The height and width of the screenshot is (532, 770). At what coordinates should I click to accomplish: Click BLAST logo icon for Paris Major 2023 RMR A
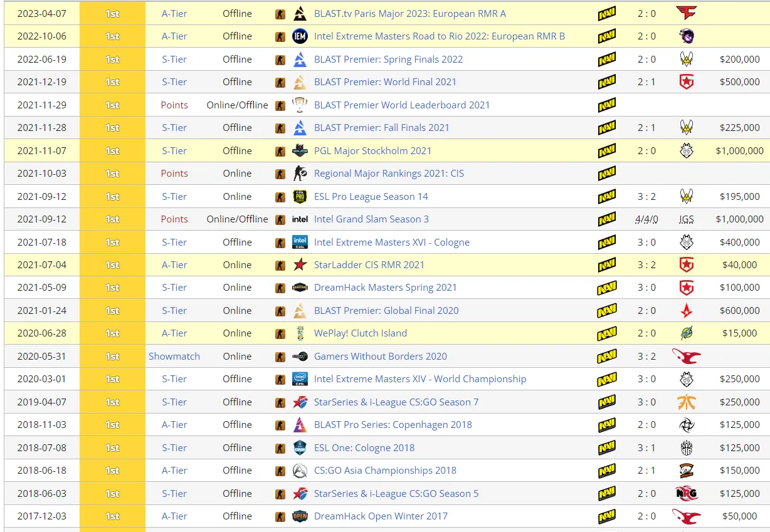click(x=300, y=13)
